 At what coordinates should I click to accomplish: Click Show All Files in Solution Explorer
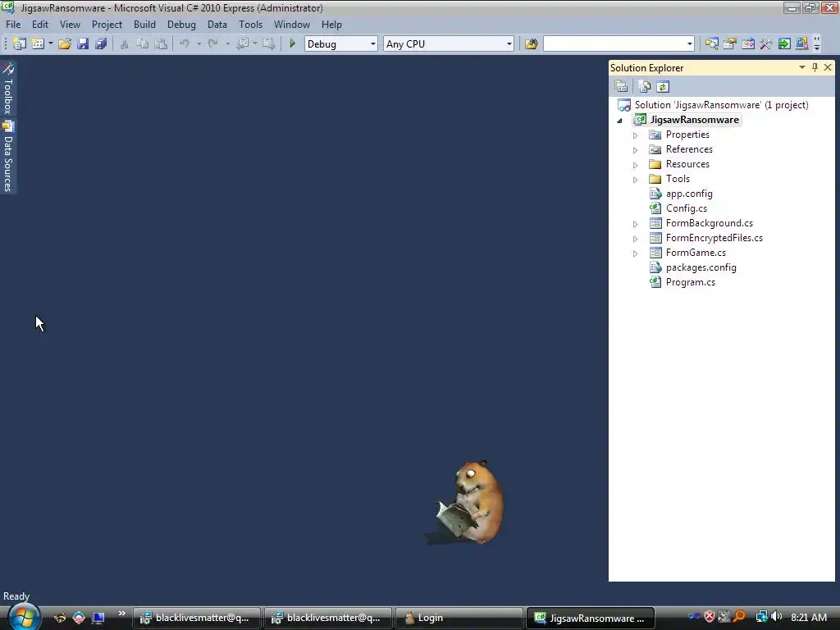[x=645, y=86]
